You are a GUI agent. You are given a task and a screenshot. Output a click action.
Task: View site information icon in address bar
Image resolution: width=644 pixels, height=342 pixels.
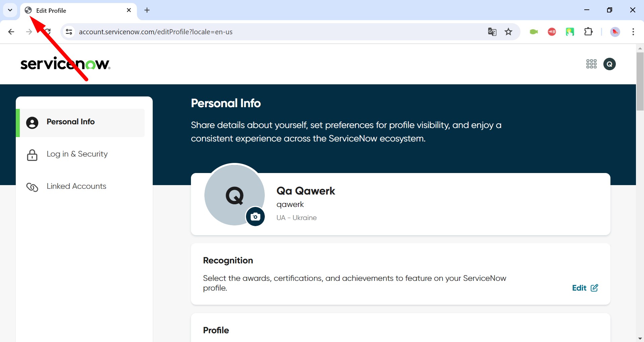coord(69,32)
